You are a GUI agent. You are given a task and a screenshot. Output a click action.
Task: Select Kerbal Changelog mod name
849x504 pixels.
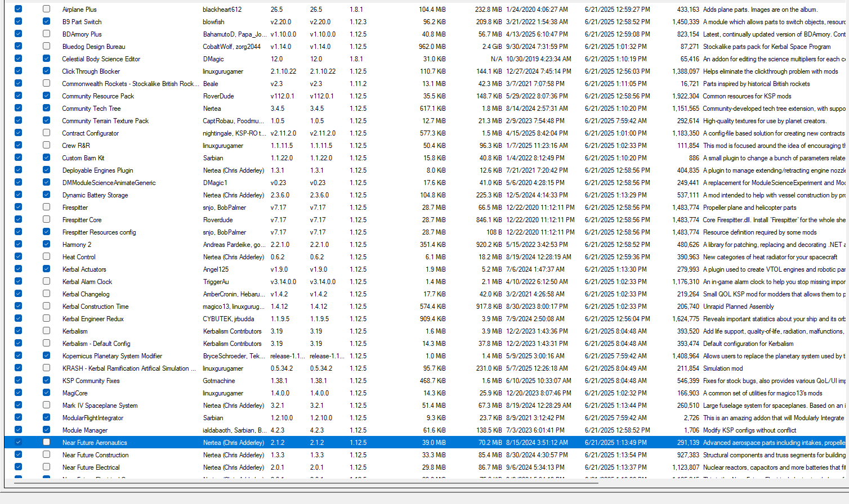[x=86, y=294]
